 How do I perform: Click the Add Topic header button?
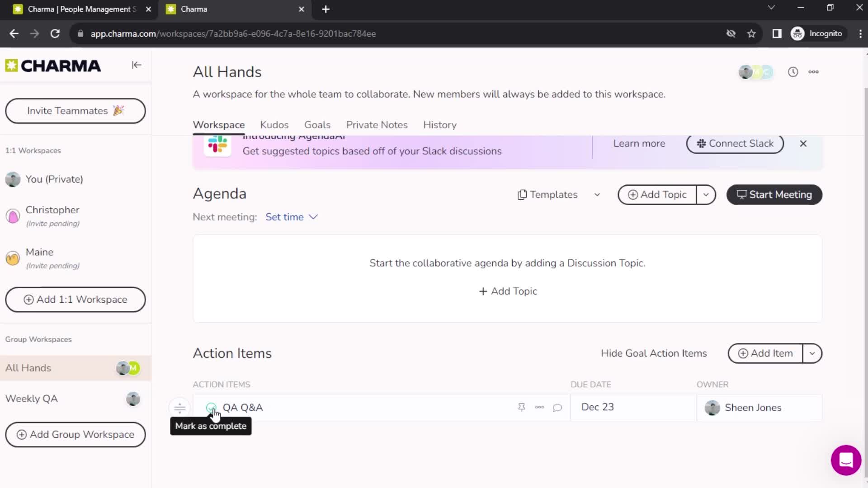657,195
